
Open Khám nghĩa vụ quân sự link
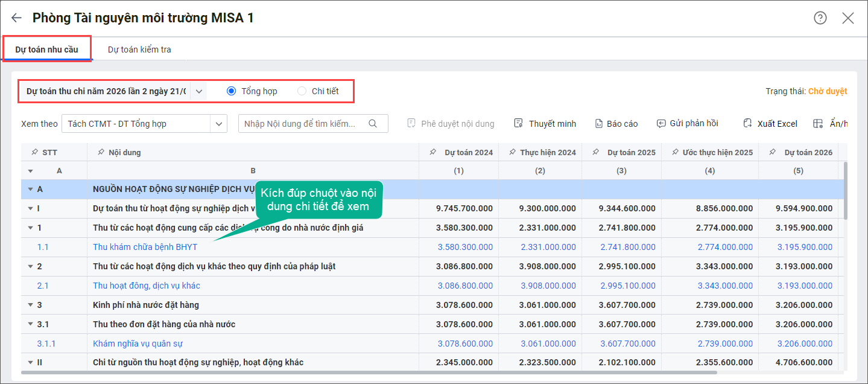tap(138, 344)
